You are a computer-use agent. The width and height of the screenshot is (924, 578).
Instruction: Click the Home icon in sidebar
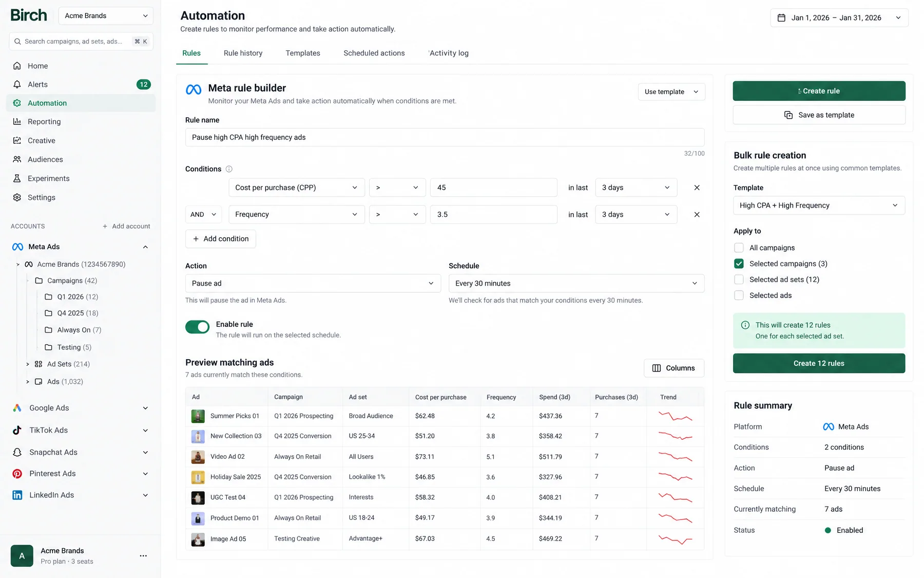(17, 66)
